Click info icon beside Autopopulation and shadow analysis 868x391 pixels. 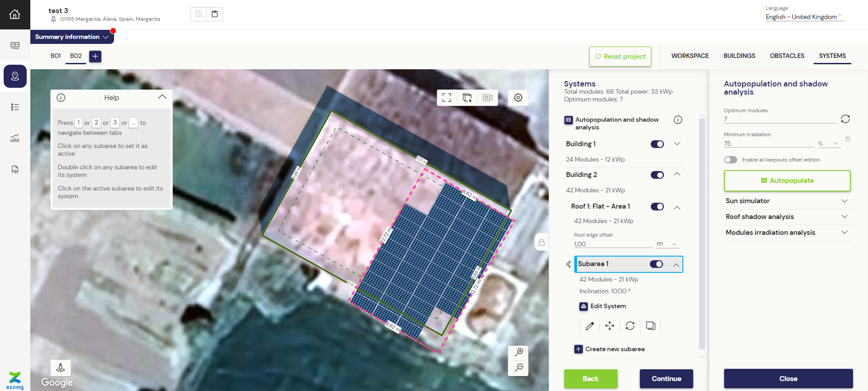pyautogui.click(x=678, y=120)
